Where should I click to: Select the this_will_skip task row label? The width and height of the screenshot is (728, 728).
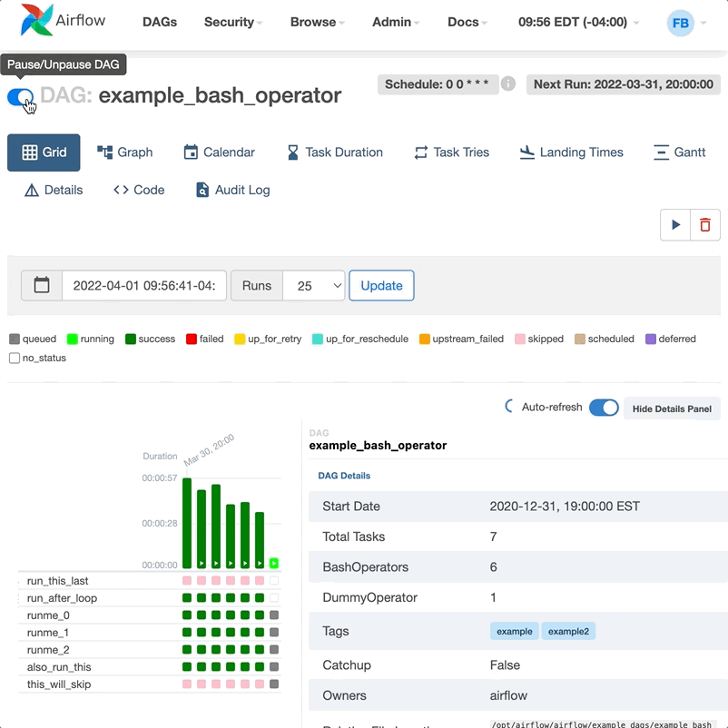click(59, 684)
